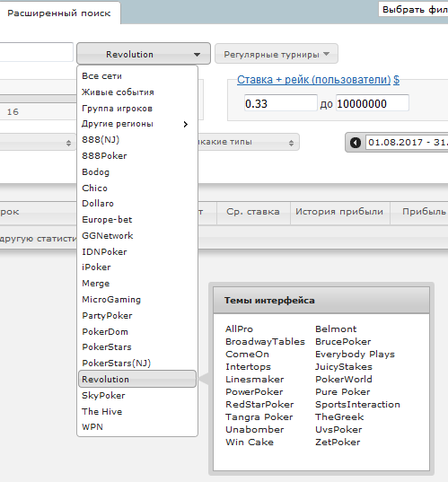The width and height of the screenshot is (448, 482).
Task: Click Tangra Poker skin name
Action: coord(259,417)
